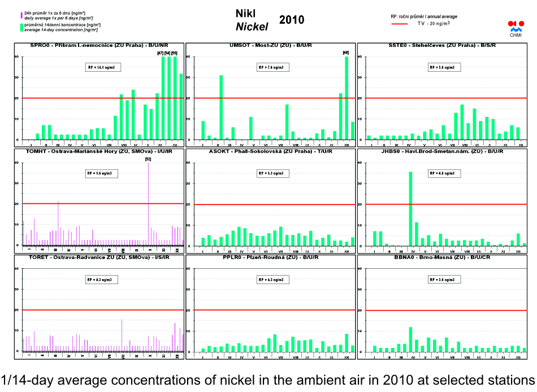The height and width of the screenshot is (392, 537).
Task: Click the year 2010 heading
Action: coord(292,20)
